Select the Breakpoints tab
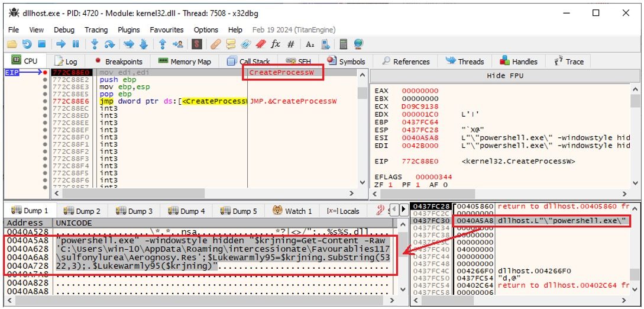 click(119, 62)
